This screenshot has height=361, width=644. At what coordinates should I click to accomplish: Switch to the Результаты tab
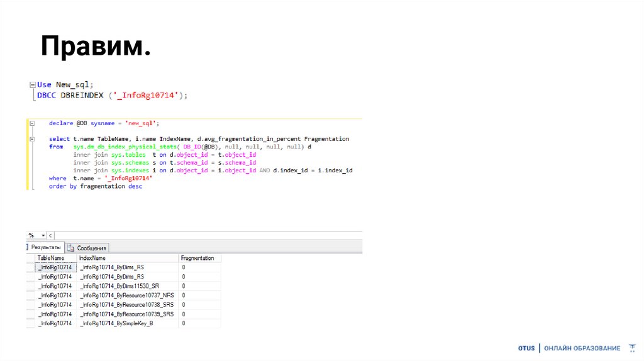(x=45, y=248)
